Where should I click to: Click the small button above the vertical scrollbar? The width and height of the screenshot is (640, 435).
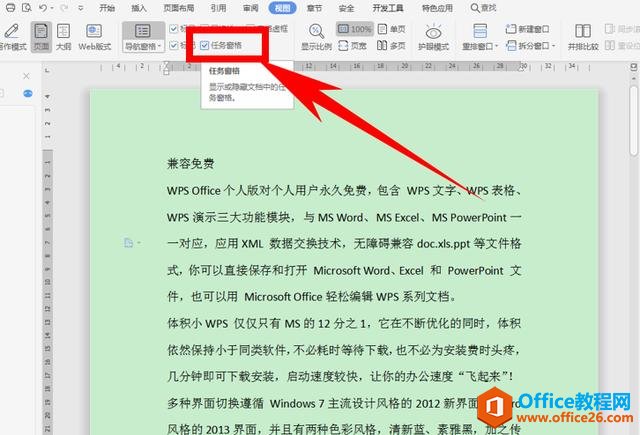[x=634, y=67]
